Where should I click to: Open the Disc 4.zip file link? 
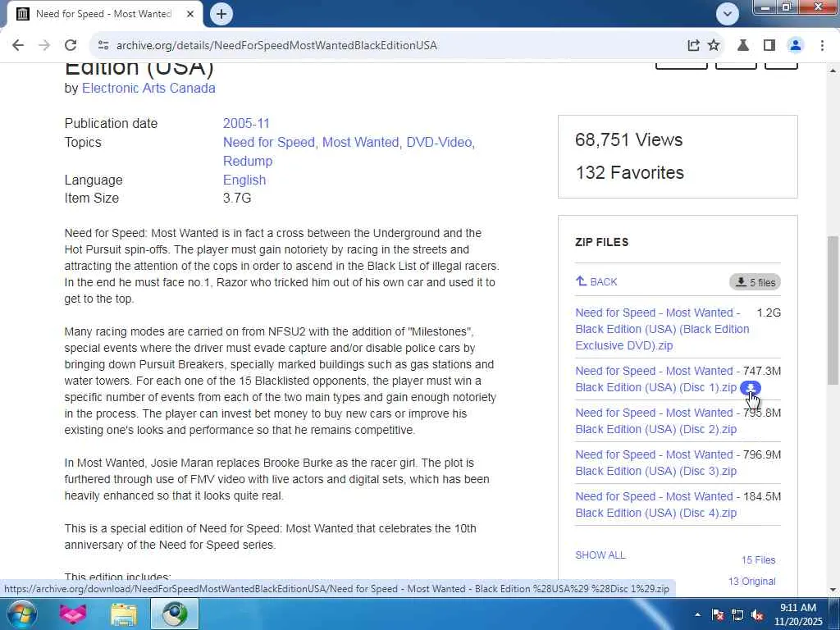pos(656,504)
